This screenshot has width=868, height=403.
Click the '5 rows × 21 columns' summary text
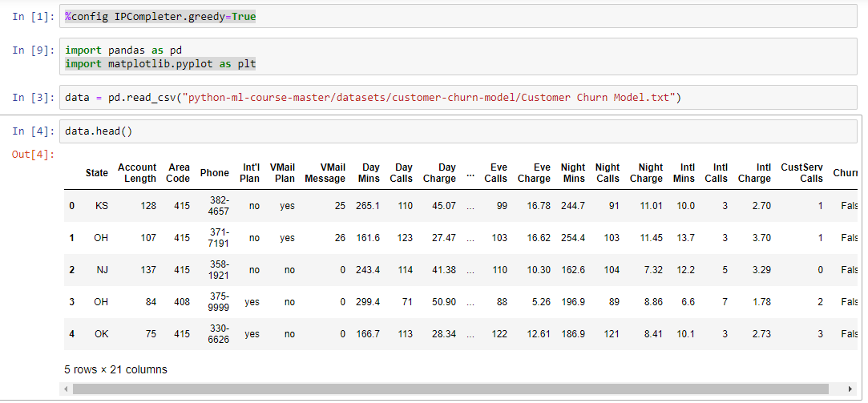coord(115,369)
